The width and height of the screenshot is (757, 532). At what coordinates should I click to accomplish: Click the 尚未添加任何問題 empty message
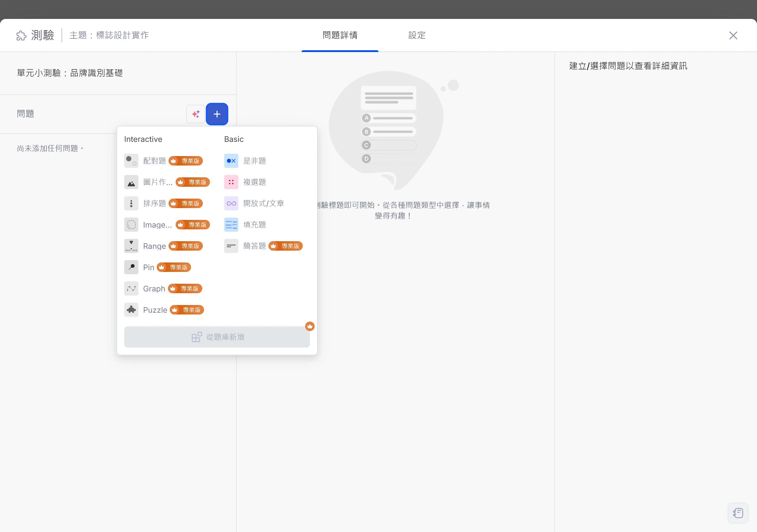coord(50,149)
